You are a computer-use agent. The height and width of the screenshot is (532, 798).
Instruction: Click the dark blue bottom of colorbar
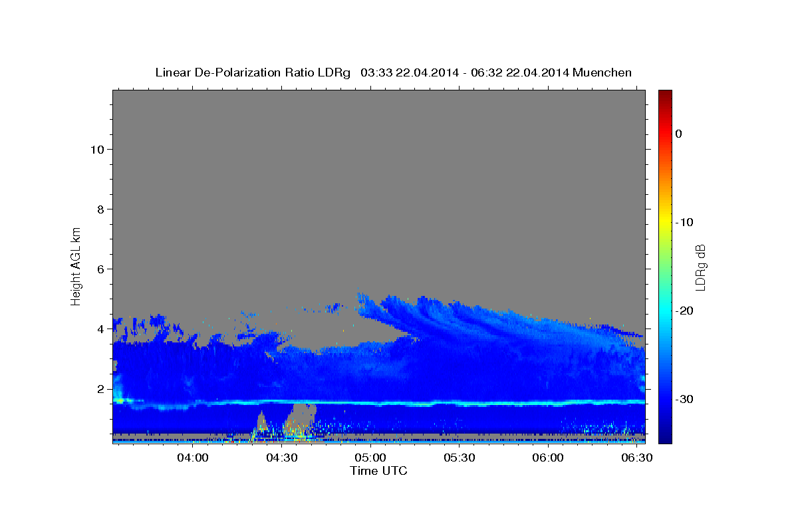click(665, 436)
